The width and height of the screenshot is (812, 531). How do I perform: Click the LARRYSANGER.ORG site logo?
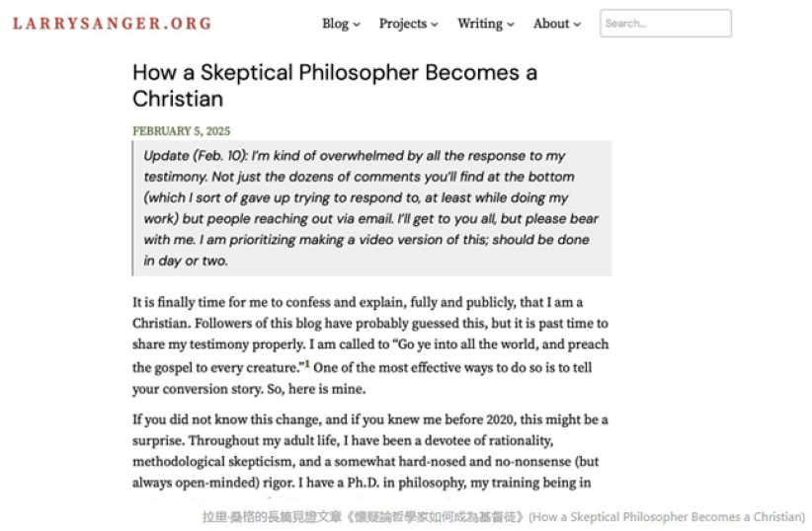[112, 24]
